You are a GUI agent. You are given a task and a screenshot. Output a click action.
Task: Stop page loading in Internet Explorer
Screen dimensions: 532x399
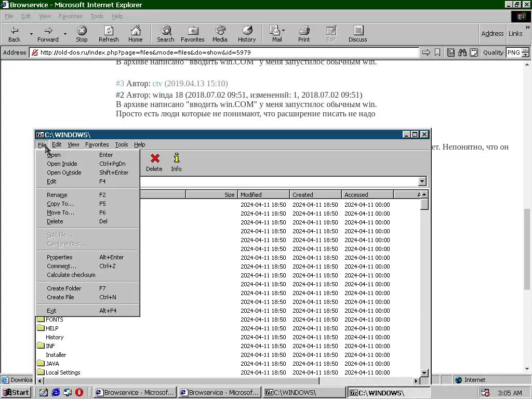point(82,34)
